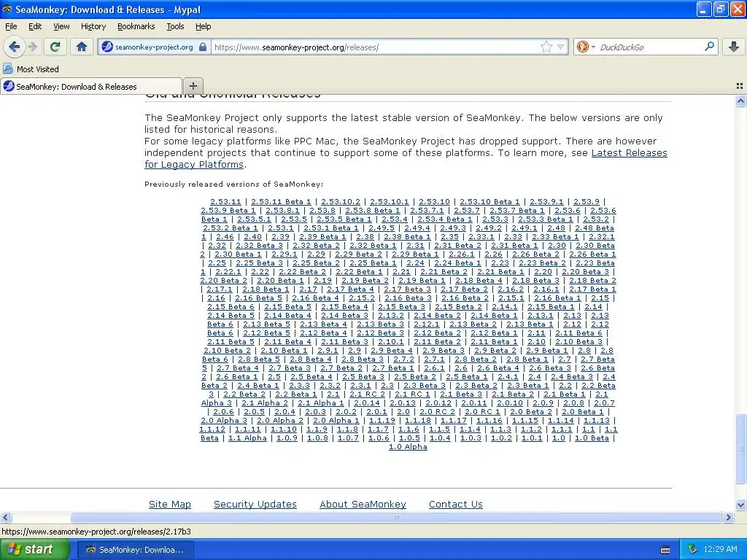
Task: Open the 2.17 Beta 3 release link
Action: pyautogui.click(x=407, y=289)
